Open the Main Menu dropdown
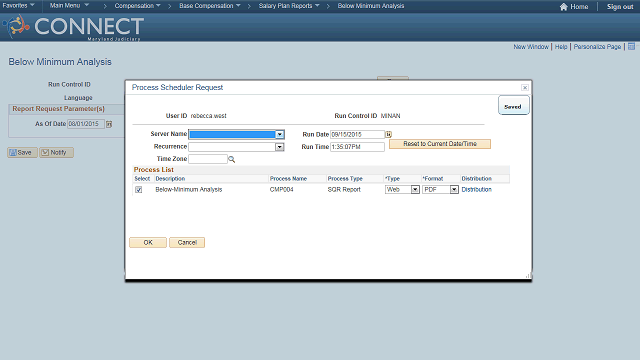This screenshot has width=640, height=360. point(69,6)
